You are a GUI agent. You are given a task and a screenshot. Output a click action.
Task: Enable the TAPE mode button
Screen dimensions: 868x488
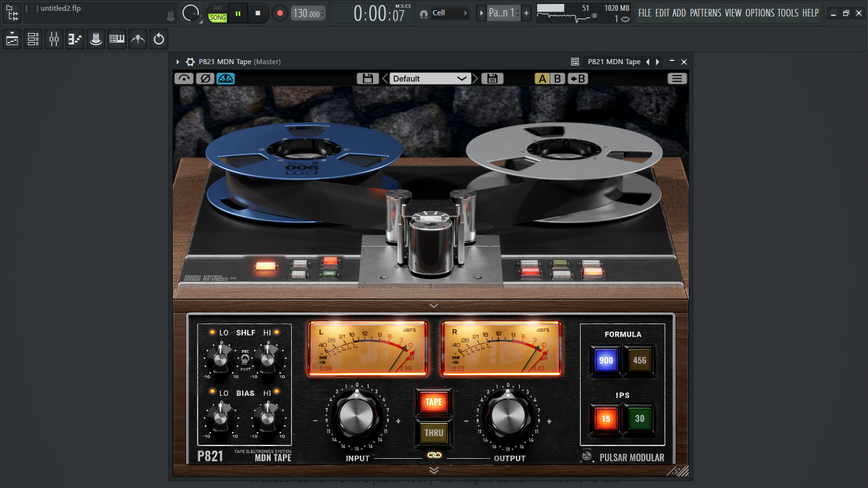[x=434, y=402]
